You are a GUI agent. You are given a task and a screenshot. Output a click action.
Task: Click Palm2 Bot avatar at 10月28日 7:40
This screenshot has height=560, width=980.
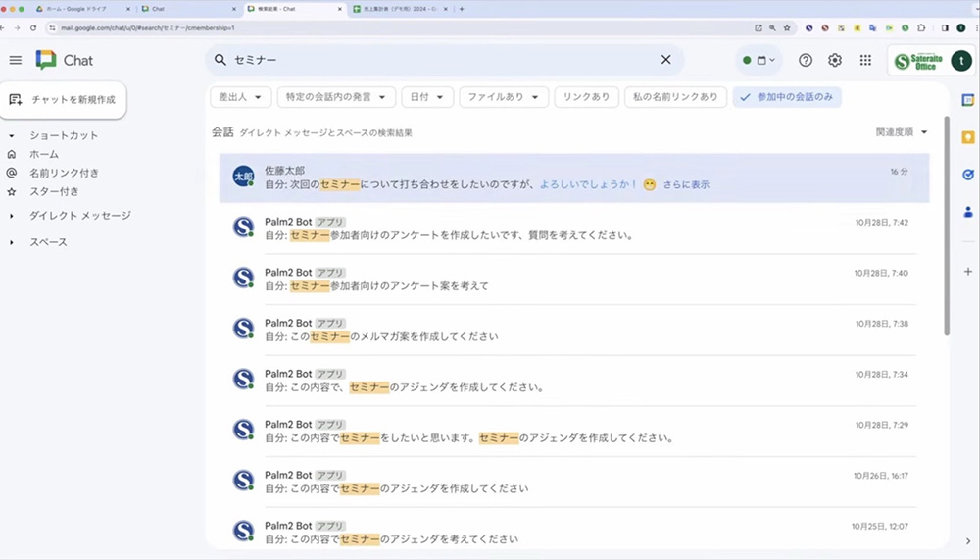[243, 278]
